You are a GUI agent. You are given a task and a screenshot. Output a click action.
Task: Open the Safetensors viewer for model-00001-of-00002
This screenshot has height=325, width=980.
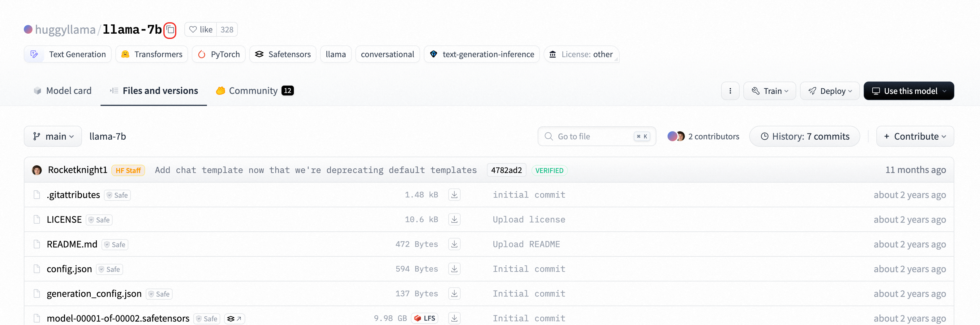(234, 319)
